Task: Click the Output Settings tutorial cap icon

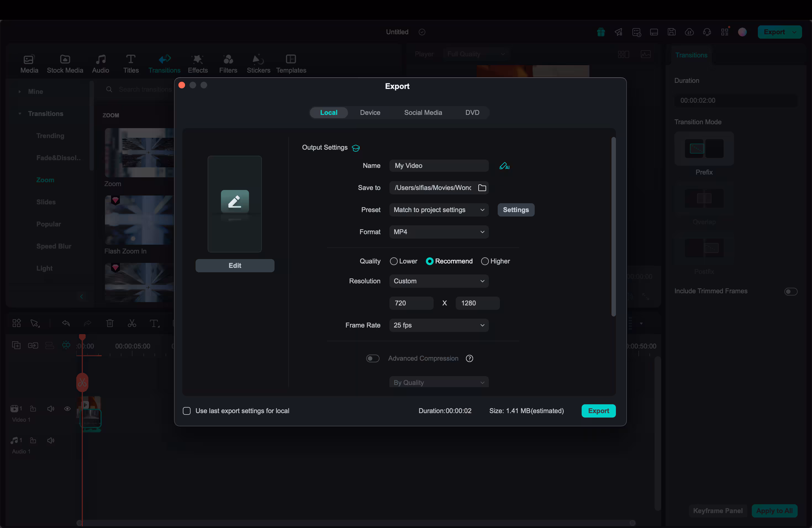Action: (355, 148)
